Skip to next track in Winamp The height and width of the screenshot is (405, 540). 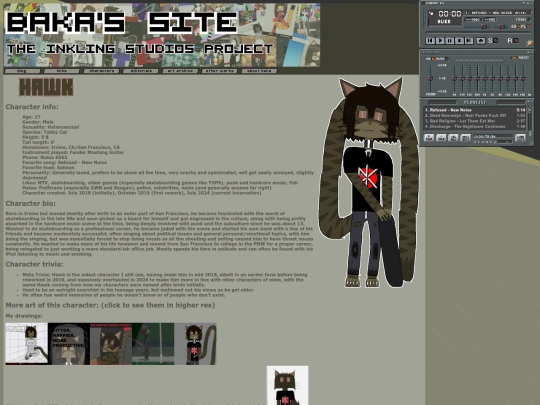click(469, 41)
